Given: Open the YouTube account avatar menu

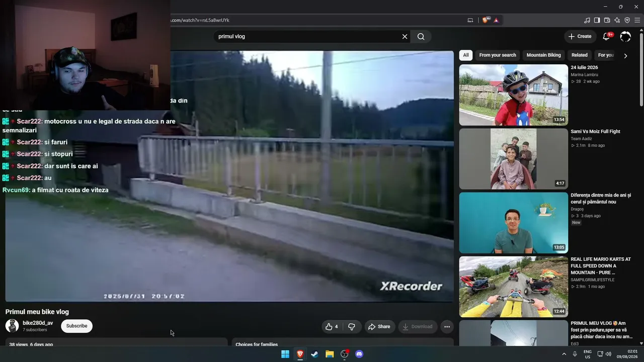Looking at the screenshot, I should 625,36.
